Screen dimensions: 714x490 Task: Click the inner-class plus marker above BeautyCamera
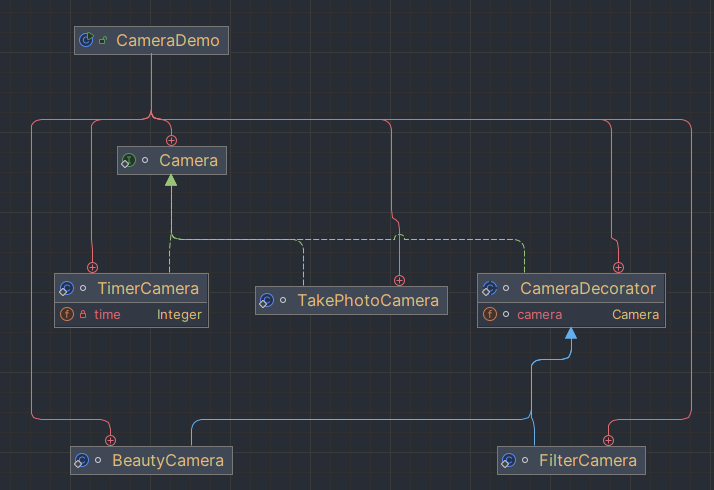[x=110, y=440]
